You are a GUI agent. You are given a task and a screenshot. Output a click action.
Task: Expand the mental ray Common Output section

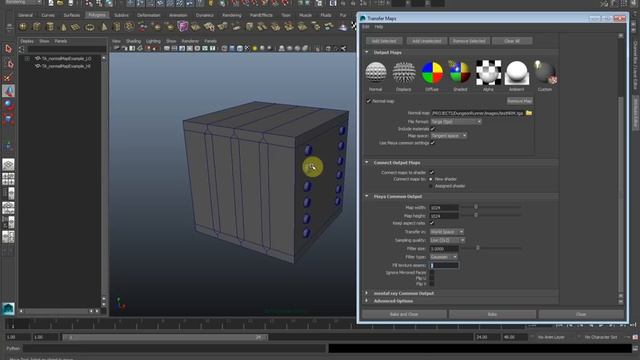[367, 293]
